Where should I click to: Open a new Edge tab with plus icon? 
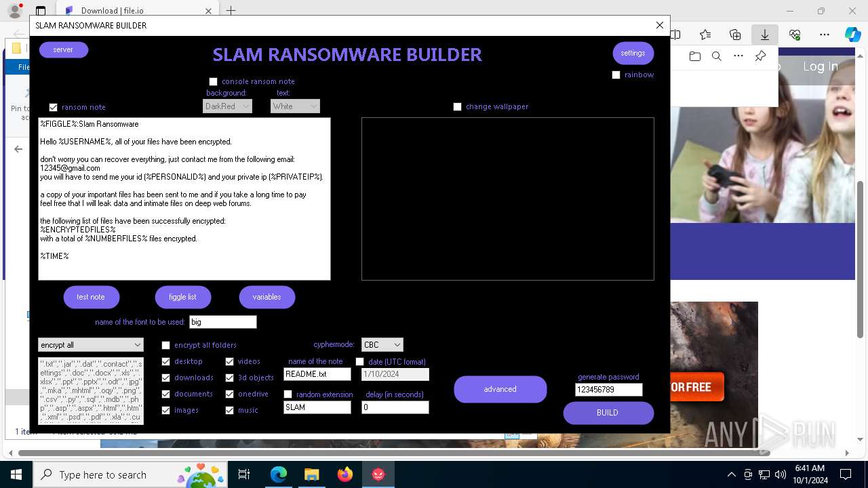tap(231, 11)
